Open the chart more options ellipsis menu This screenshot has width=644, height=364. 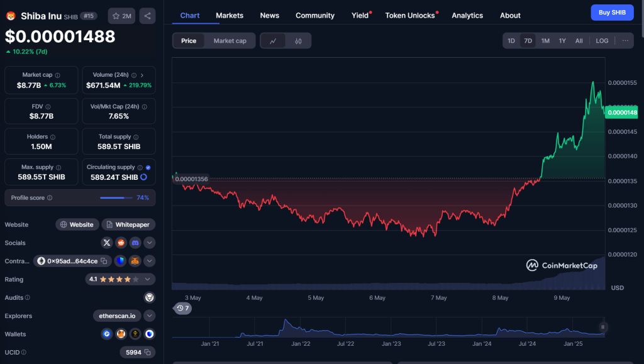[x=625, y=41]
